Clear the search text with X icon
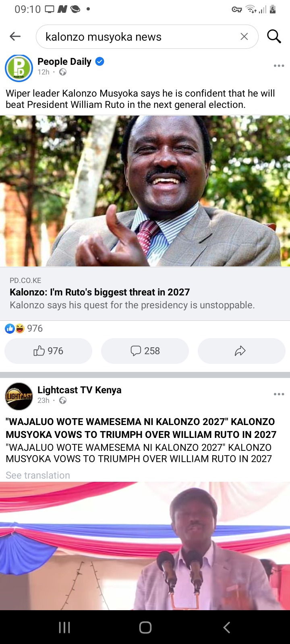This screenshot has width=290, height=644. pos(244,37)
